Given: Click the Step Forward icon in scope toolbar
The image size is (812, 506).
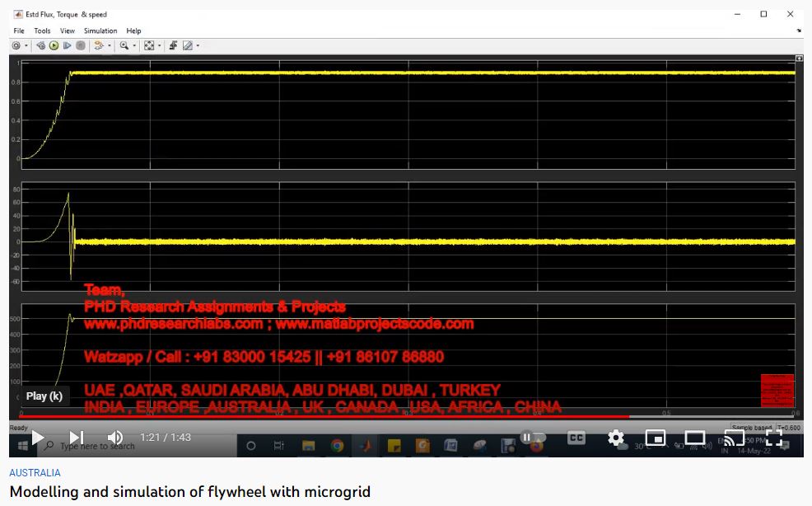Looking at the screenshot, I should 67,45.
